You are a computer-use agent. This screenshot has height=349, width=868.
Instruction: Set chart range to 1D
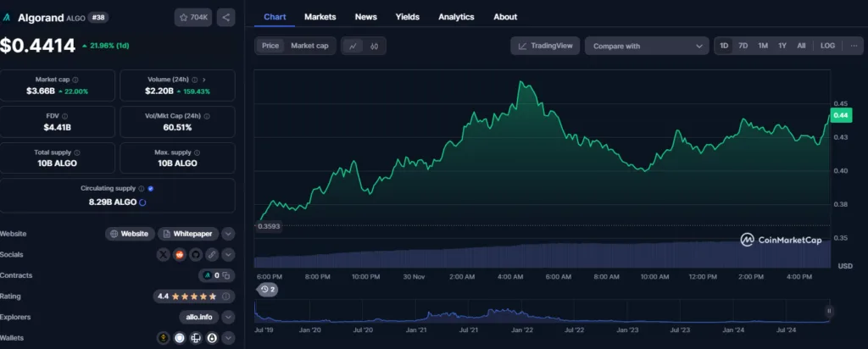[x=724, y=46]
